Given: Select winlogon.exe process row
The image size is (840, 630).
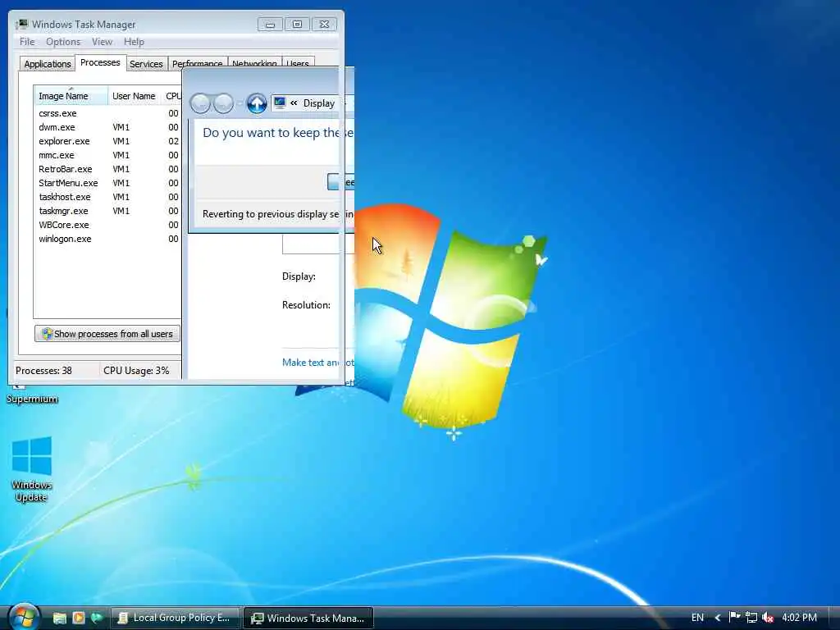Looking at the screenshot, I should (108, 239).
